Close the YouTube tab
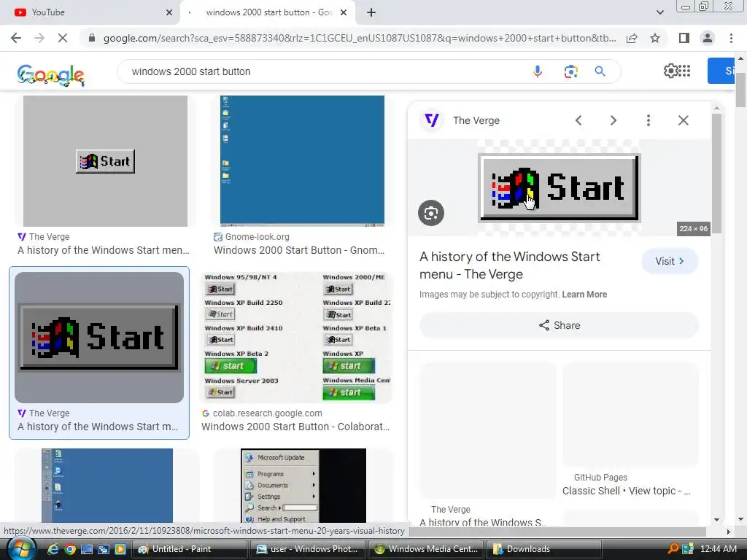Image resolution: width=747 pixels, height=560 pixels. click(169, 12)
